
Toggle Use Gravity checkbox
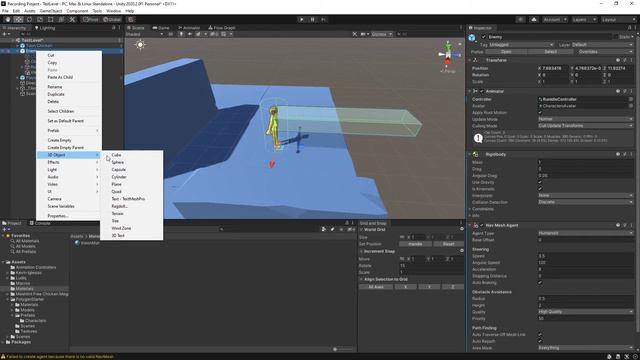click(540, 182)
